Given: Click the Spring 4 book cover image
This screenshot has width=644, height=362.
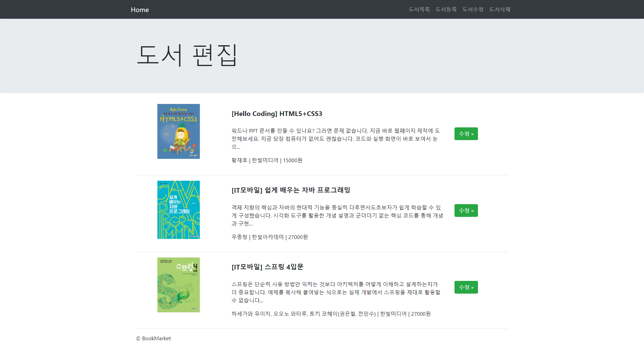Looking at the screenshot, I should click(178, 285).
